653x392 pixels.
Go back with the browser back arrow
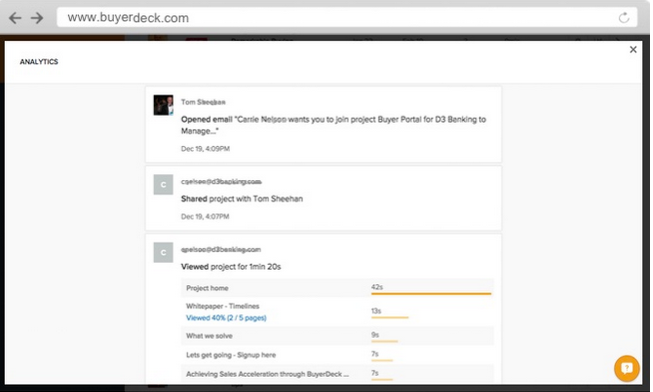tap(15, 18)
